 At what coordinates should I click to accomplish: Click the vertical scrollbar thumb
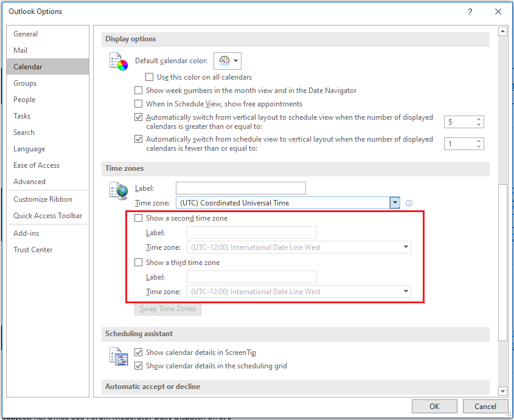pos(502,263)
